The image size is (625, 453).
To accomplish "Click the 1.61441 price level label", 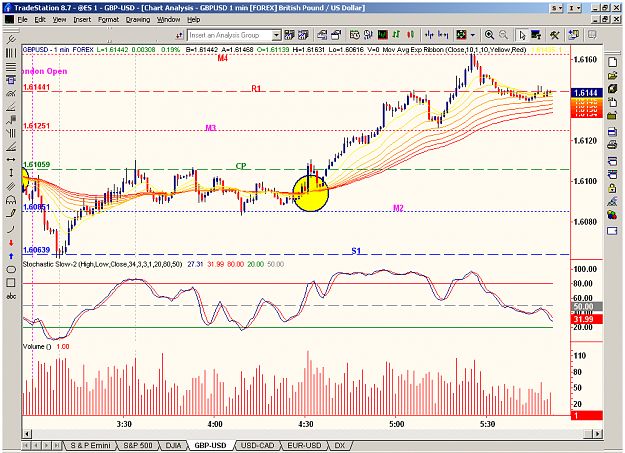I will [36, 87].
